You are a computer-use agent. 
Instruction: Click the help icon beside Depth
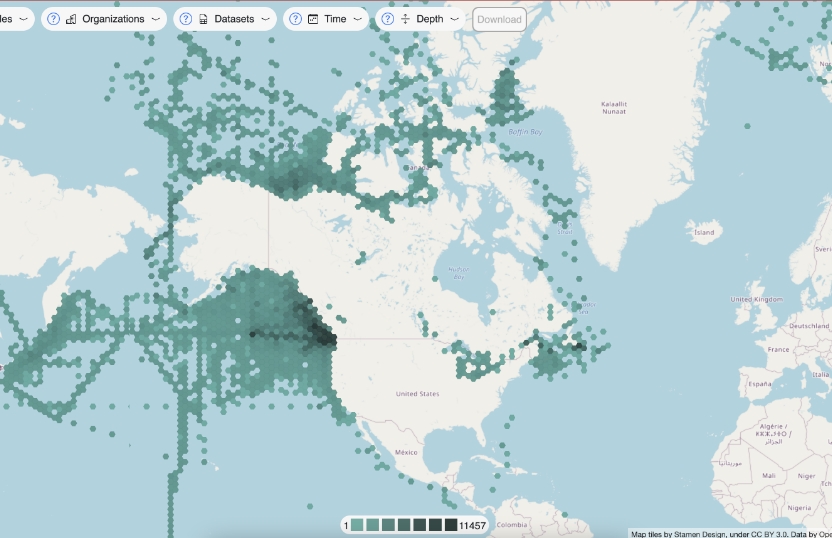click(x=388, y=19)
